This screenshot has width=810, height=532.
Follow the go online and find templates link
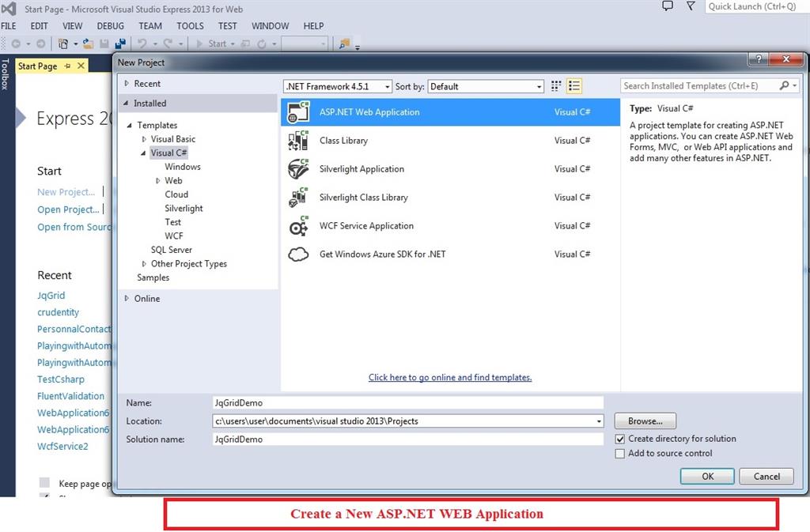[450, 377]
